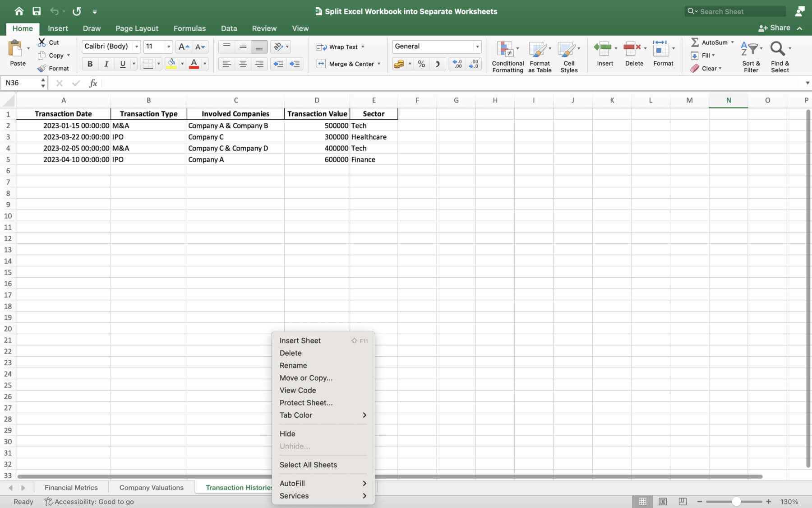The width and height of the screenshot is (812, 508).
Task: Apply yellow fill color to cell
Action: [171, 64]
